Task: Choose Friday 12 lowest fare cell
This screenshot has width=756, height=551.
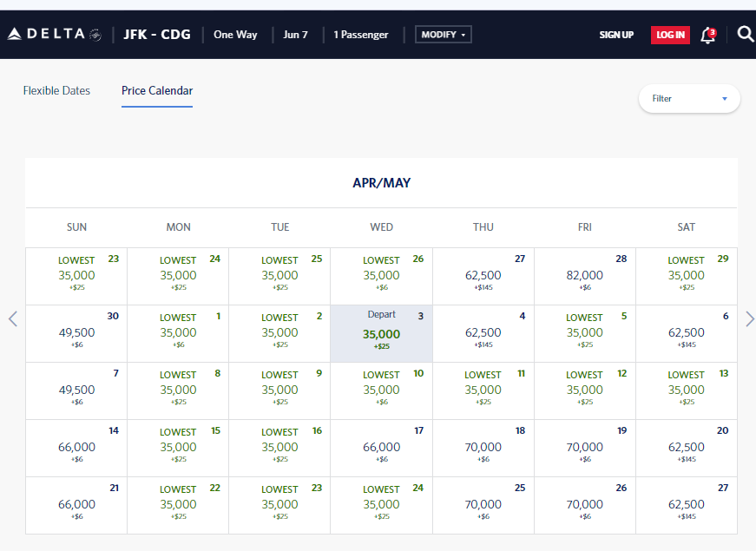Action: point(584,390)
